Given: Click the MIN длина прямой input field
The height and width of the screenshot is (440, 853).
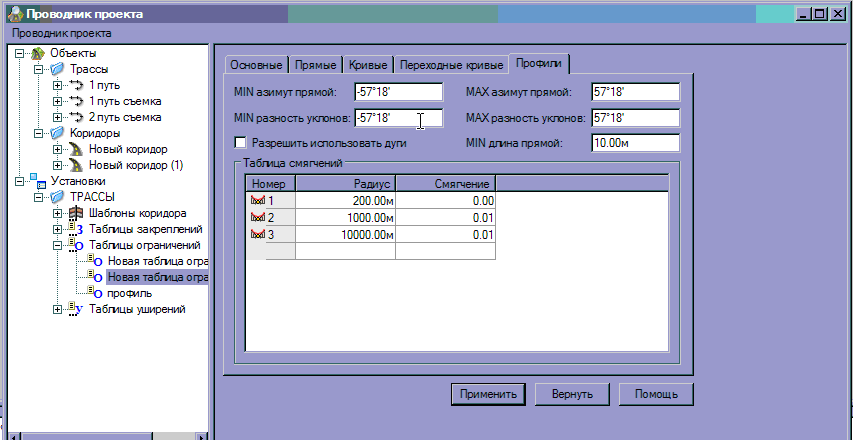Looking at the screenshot, I should (633, 143).
